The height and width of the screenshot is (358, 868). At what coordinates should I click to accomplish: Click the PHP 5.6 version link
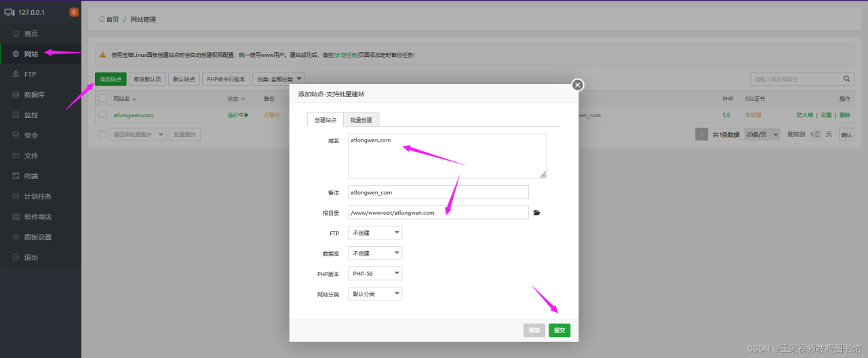point(726,115)
